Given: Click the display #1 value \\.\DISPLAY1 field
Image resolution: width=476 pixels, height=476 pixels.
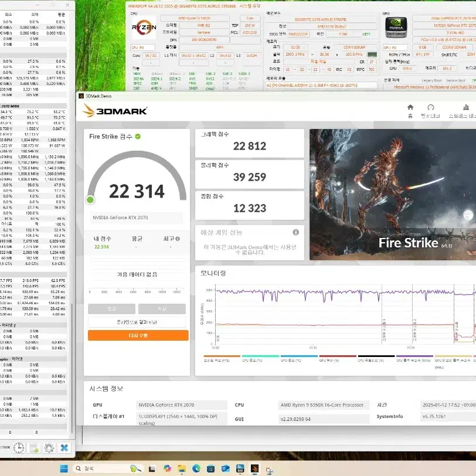Looking at the screenshot, I should (x=182, y=419).
